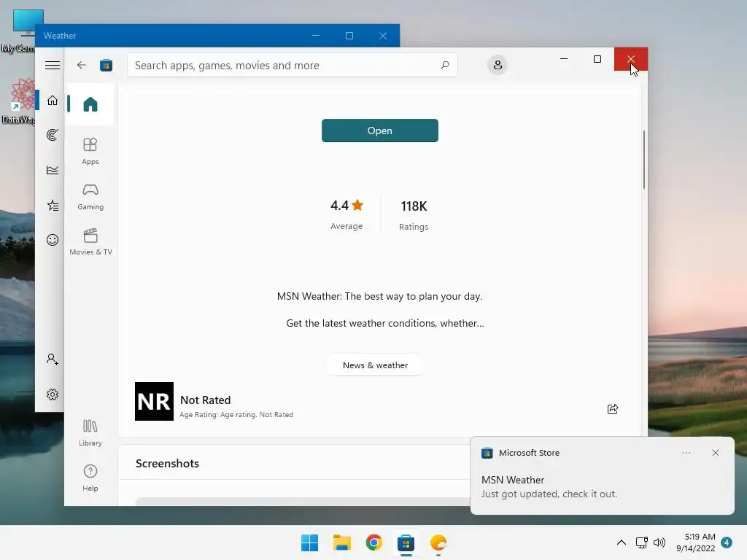Open the Gaming section in Store
Screen dimensions: 747x560
pyautogui.click(x=90, y=197)
